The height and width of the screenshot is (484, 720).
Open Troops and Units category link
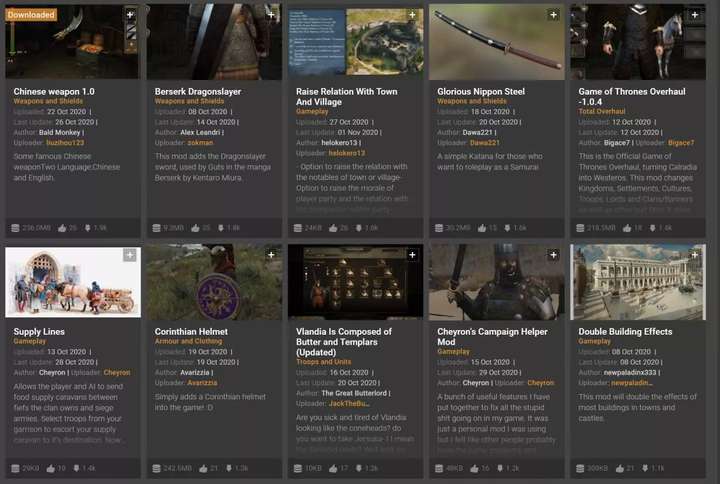[x=323, y=362]
